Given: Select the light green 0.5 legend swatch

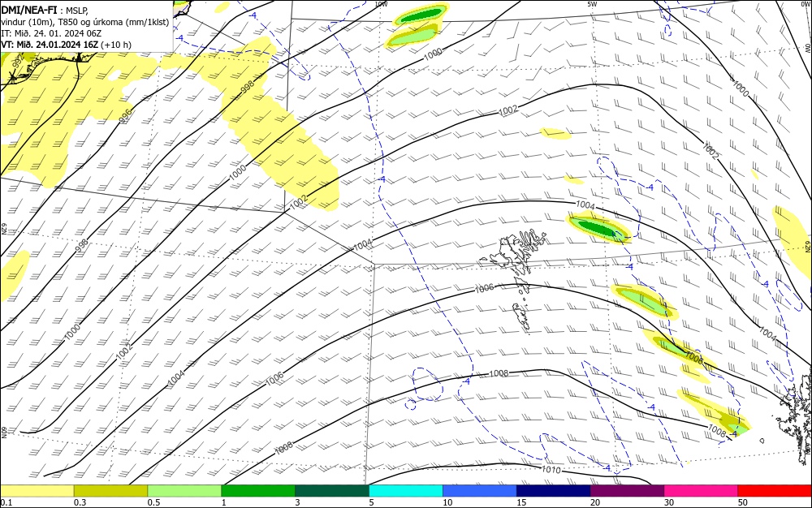Looking at the screenshot, I should coord(184,491).
